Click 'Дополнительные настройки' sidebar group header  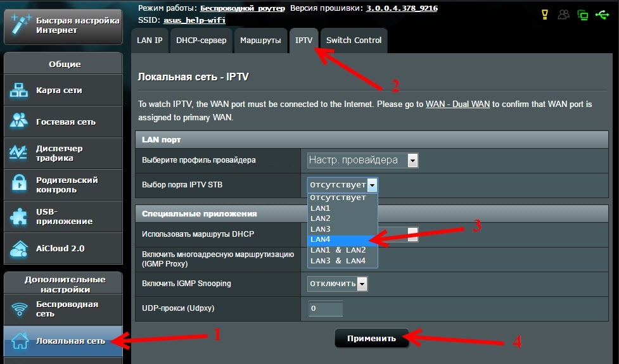pyautogui.click(x=65, y=284)
